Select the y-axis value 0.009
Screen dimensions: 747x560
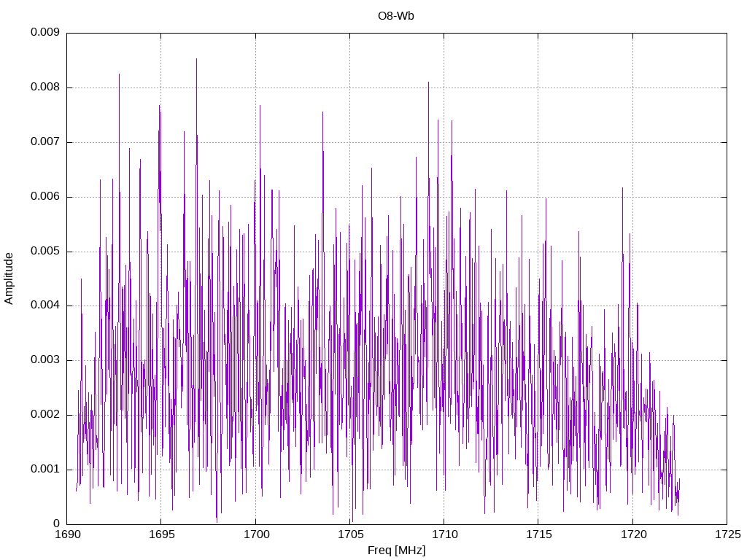[45, 32]
